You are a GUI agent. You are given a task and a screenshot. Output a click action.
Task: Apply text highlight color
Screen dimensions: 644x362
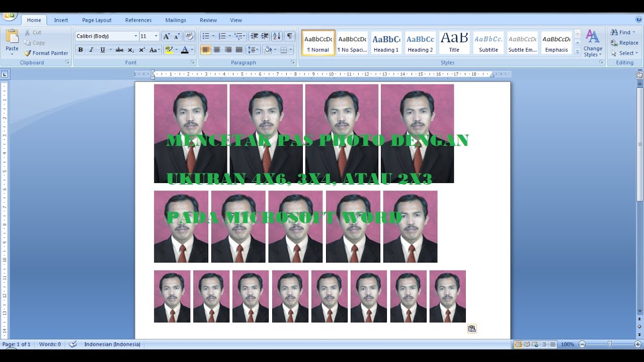169,50
